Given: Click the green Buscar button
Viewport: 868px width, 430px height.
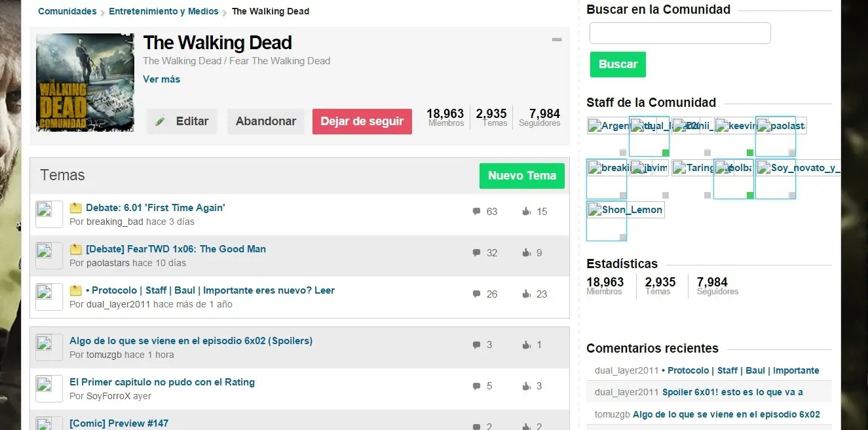Looking at the screenshot, I should (x=618, y=64).
